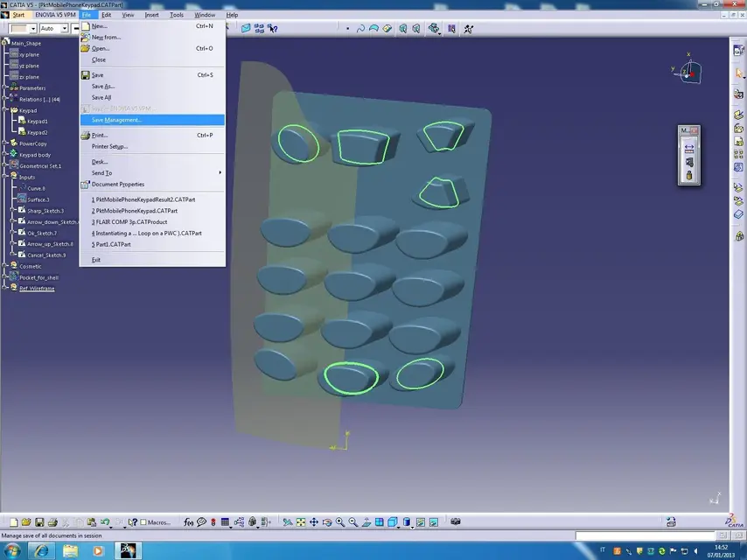Click the capture camera icon
The width and height of the screenshot is (747, 560).
pos(456,521)
